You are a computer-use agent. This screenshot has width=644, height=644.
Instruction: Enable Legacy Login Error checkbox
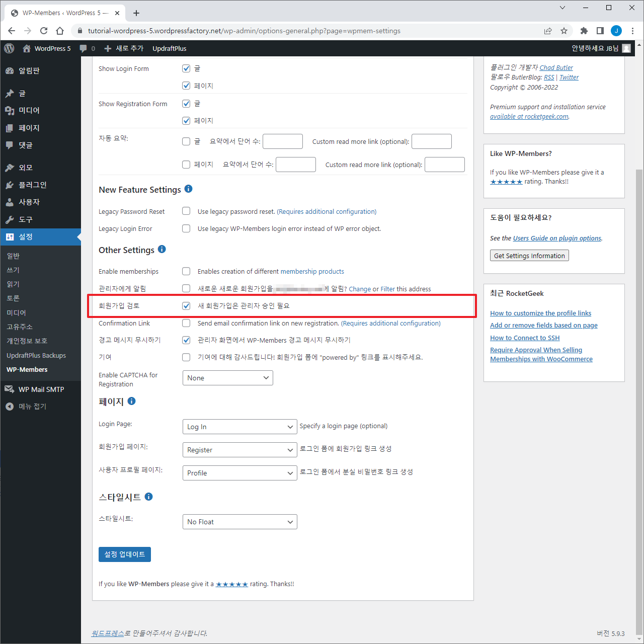coord(186,228)
